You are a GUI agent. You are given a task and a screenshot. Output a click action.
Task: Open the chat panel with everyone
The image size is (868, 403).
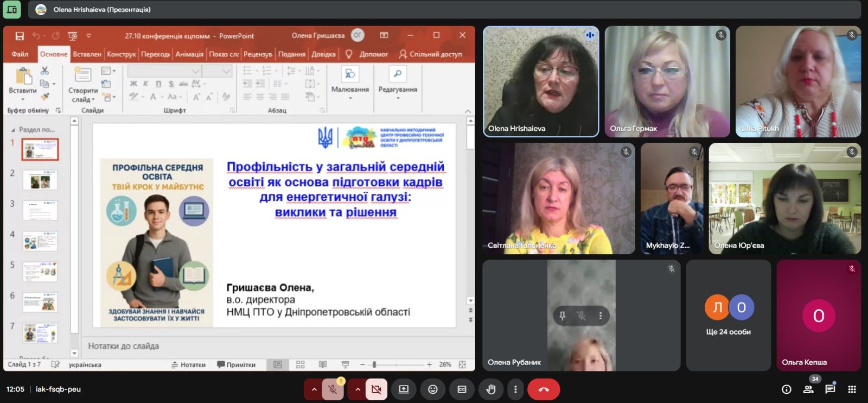pyautogui.click(x=830, y=389)
